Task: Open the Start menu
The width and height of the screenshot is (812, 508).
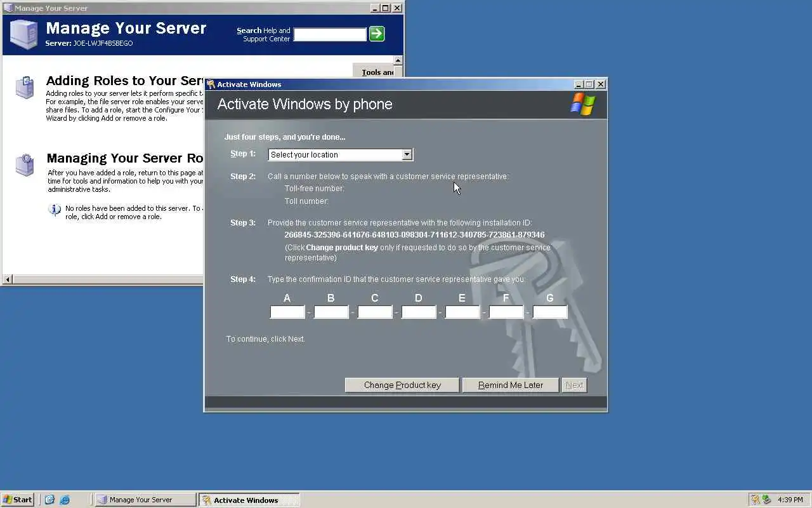Action: [x=18, y=500]
